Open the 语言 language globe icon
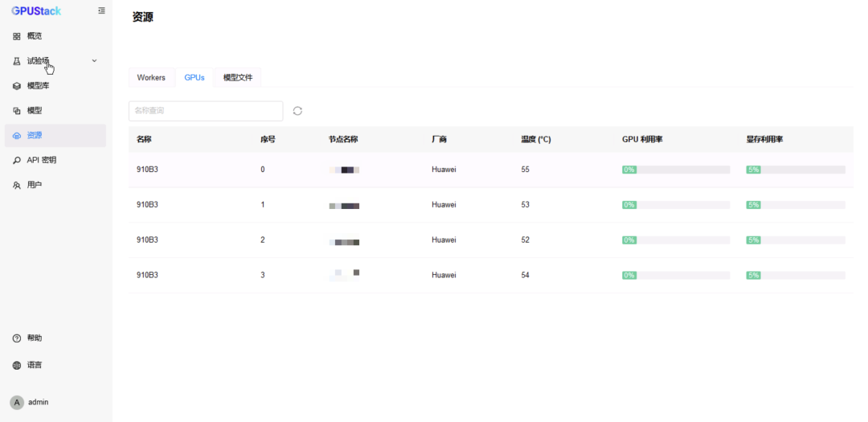Viewport: 868px width, 422px height. 17,365
